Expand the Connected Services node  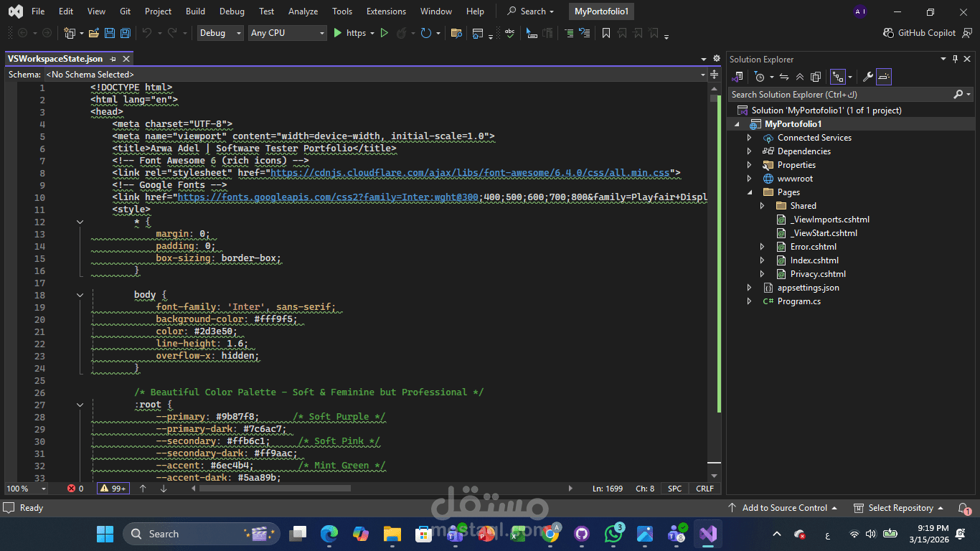click(x=749, y=138)
